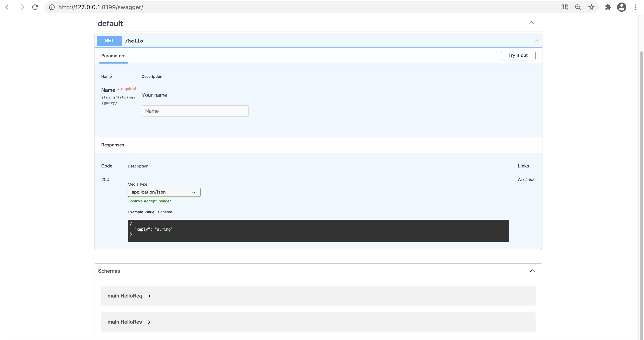Switch to the Schema tab
Screen dimensions: 644x340
(165, 212)
